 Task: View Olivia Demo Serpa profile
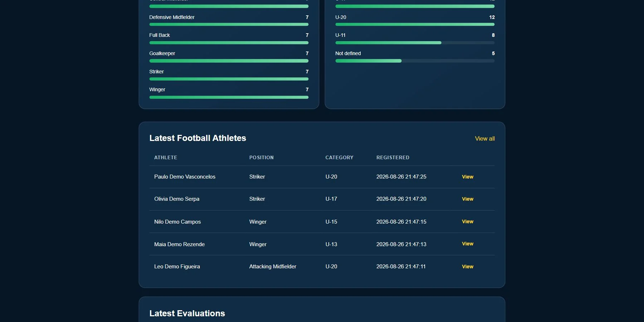[468, 199]
